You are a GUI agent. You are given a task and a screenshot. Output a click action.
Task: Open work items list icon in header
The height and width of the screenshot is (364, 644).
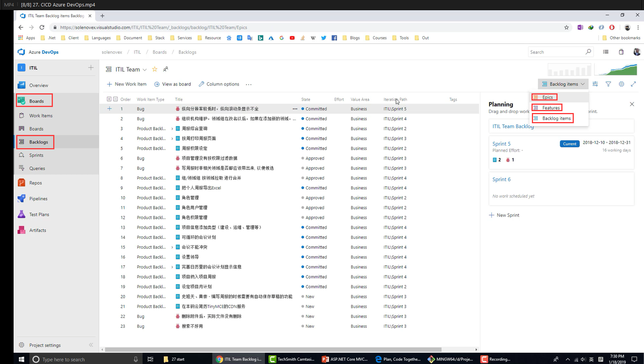click(606, 52)
